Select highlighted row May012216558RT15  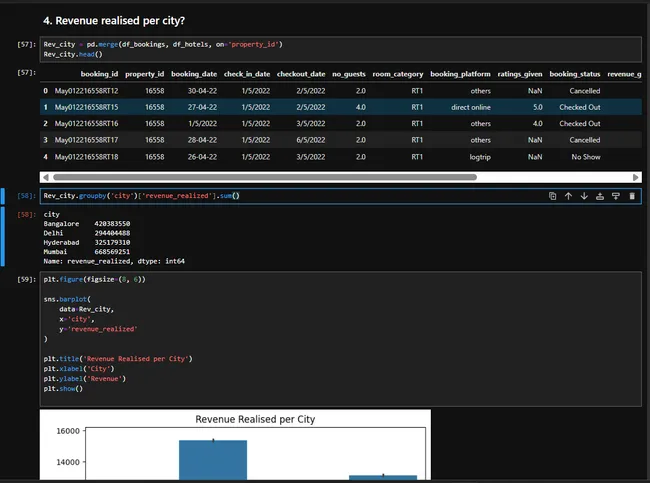coord(341,107)
